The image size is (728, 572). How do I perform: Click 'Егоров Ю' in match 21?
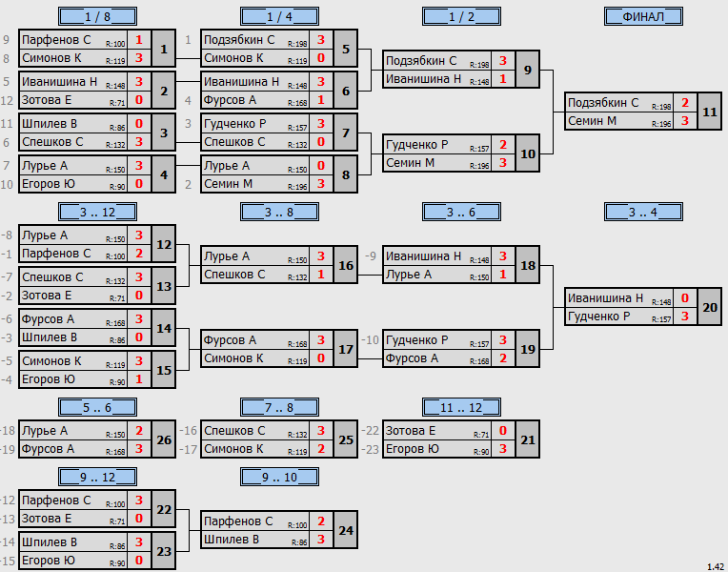coord(413,449)
